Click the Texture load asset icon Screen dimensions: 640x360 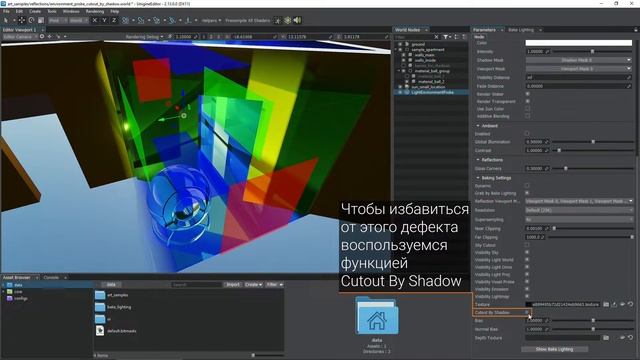click(x=614, y=304)
